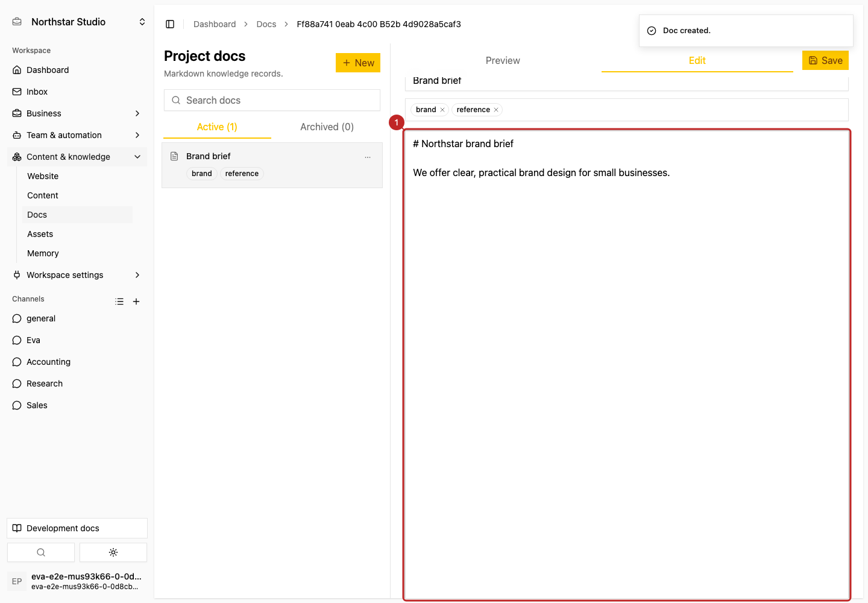Open the Content sub-item

coord(77,195)
